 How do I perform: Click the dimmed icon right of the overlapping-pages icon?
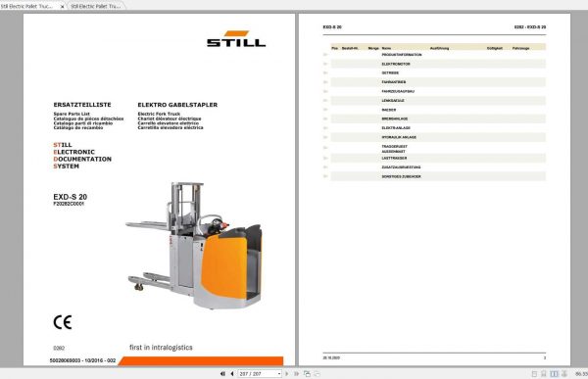tap(317, 374)
